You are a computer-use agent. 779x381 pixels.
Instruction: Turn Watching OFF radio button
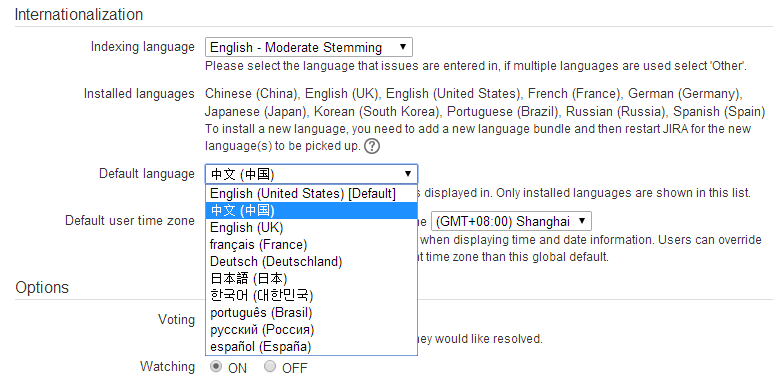tap(270, 367)
